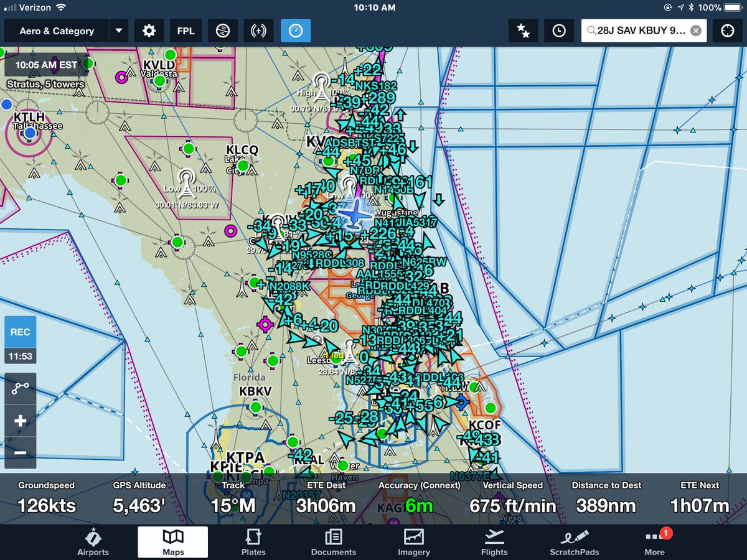Toggle the REC track recording button

point(20,332)
